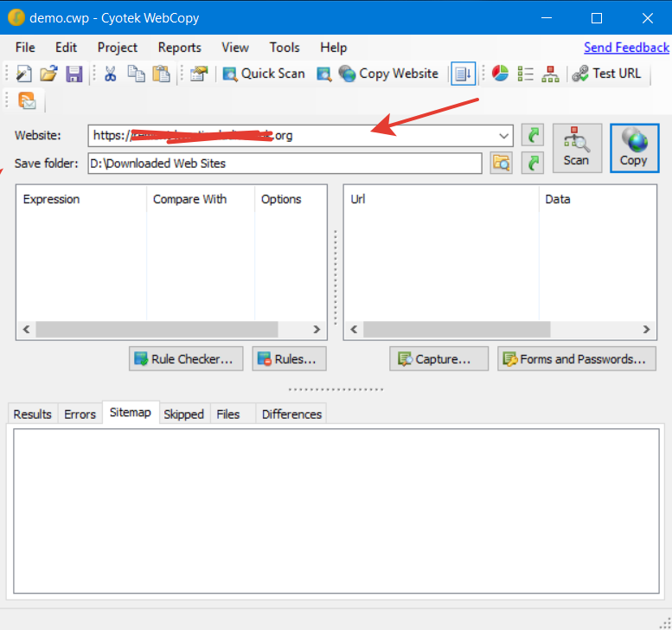
Task: Start Quick Scan from the toolbar
Action: pos(264,74)
